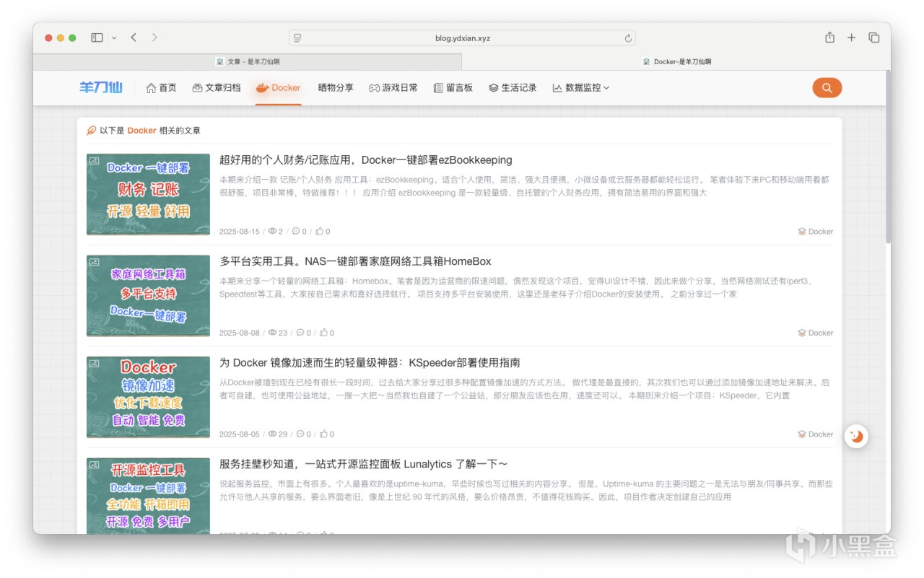
Task: Click the Docker 镜像加速 article thumbnail
Action: pos(148,396)
